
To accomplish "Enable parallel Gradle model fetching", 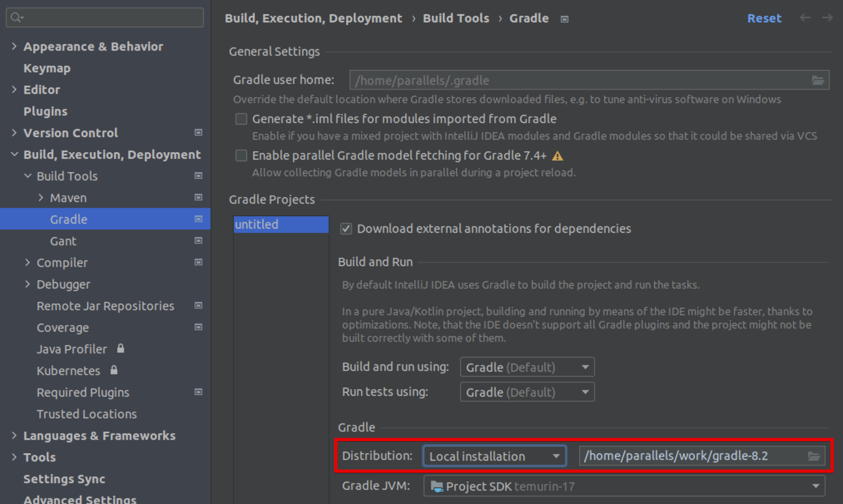I will (241, 155).
